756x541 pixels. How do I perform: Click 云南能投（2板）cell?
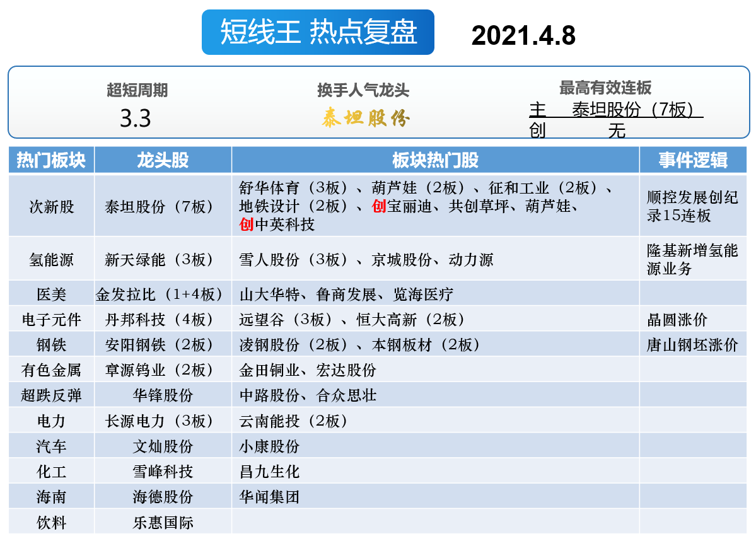(435, 421)
